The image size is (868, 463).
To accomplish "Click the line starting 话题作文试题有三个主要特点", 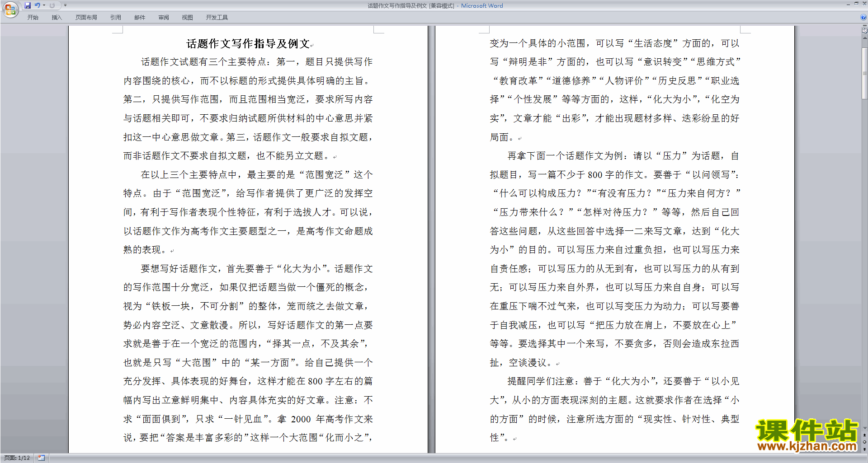I will [257, 62].
